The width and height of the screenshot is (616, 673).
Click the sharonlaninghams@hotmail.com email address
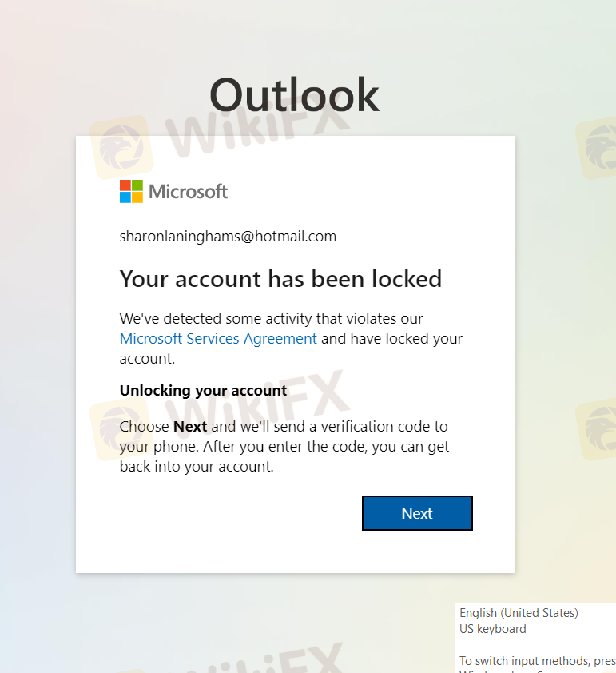click(228, 236)
